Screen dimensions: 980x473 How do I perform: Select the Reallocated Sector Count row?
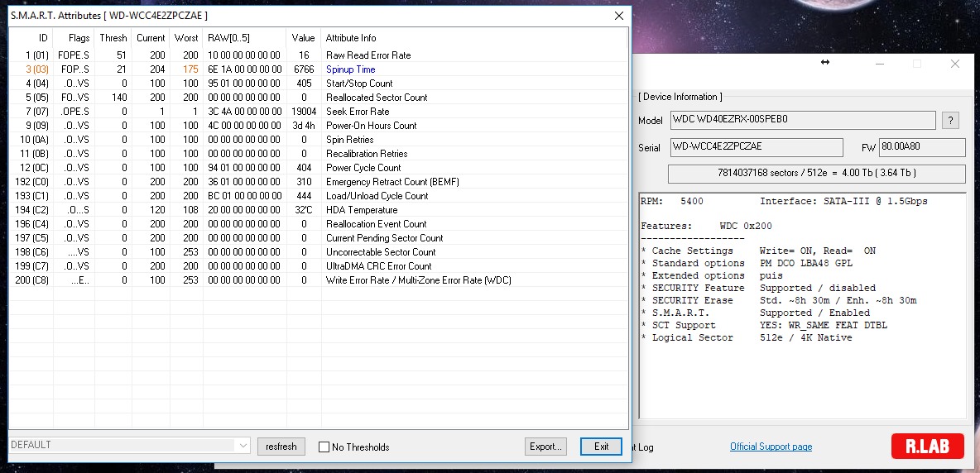[x=318, y=98]
